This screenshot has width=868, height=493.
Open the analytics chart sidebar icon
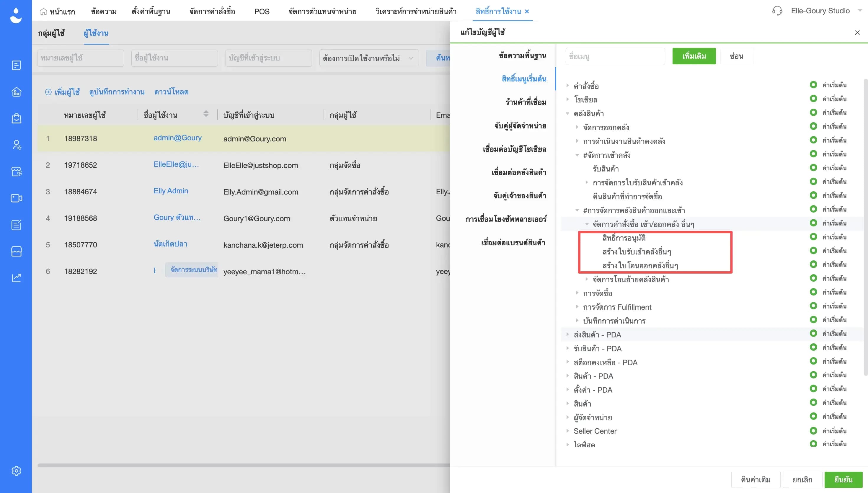16,278
